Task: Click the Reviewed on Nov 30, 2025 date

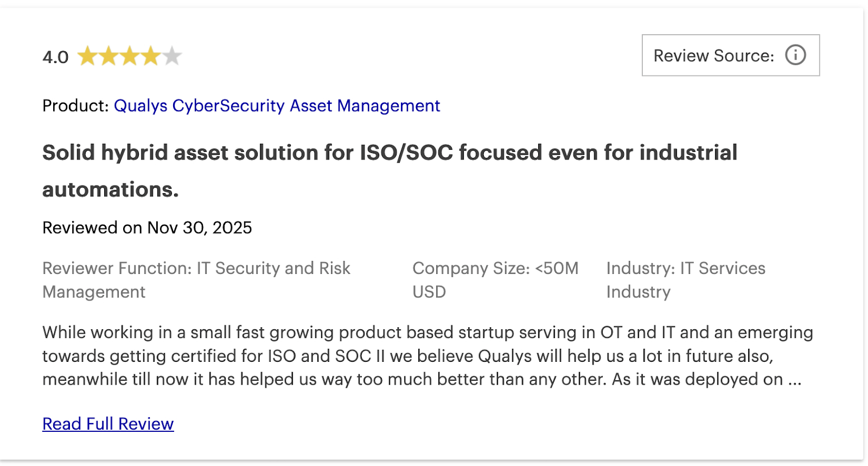Action: point(146,227)
